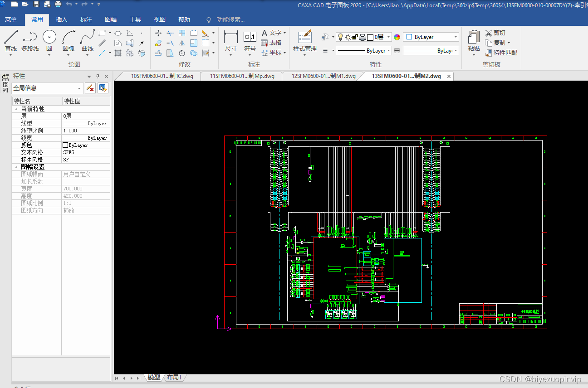The height and width of the screenshot is (388, 588).
Task: Click the 剪切 cut button
Action: (x=495, y=33)
